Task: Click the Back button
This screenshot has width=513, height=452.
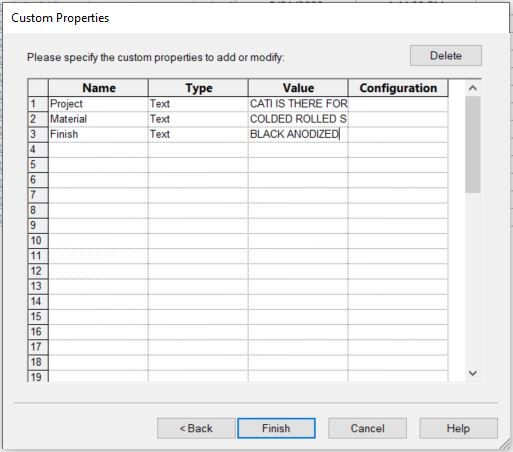Action: tap(196, 428)
